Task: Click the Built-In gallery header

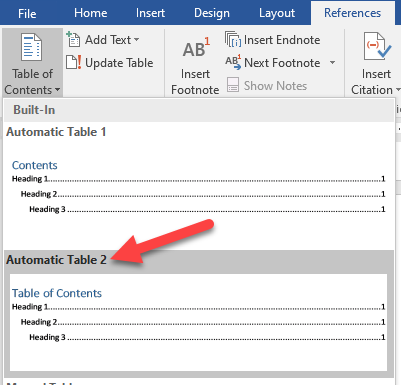Action: 199,110
